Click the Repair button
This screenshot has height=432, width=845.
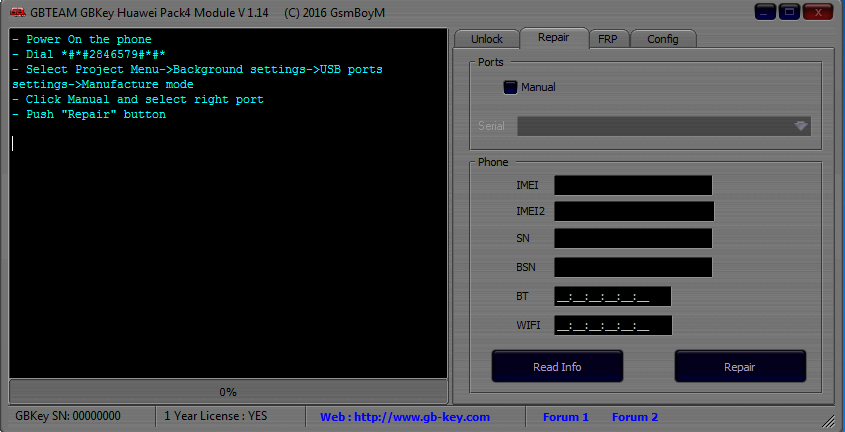tap(740, 367)
